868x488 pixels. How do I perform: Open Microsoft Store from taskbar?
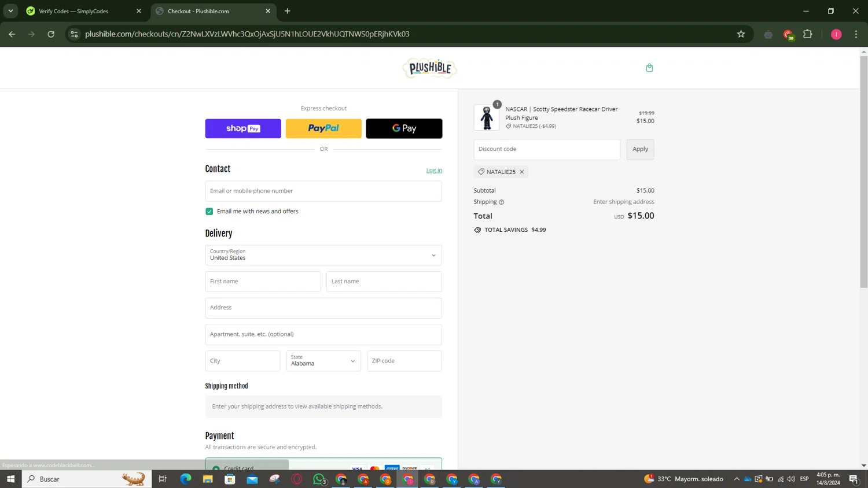(230, 479)
